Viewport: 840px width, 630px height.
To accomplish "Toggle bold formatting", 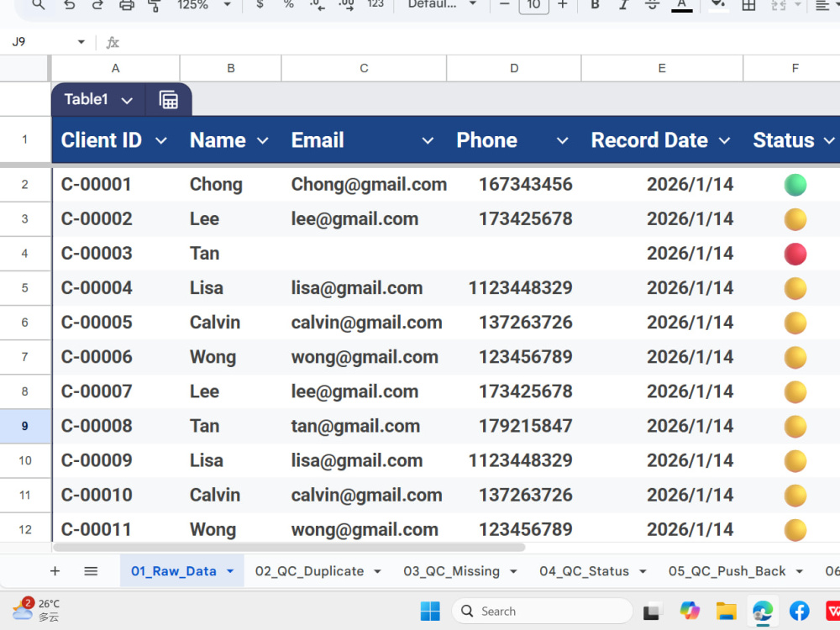I will click(x=595, y=5).
